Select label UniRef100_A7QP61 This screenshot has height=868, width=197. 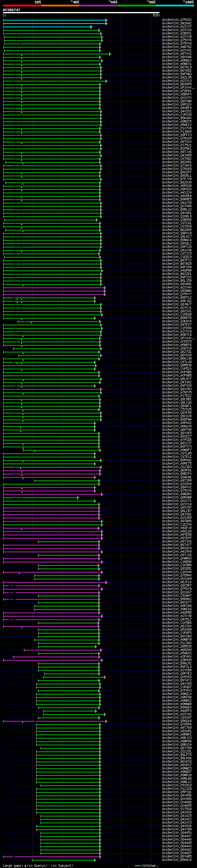[176, 91]
